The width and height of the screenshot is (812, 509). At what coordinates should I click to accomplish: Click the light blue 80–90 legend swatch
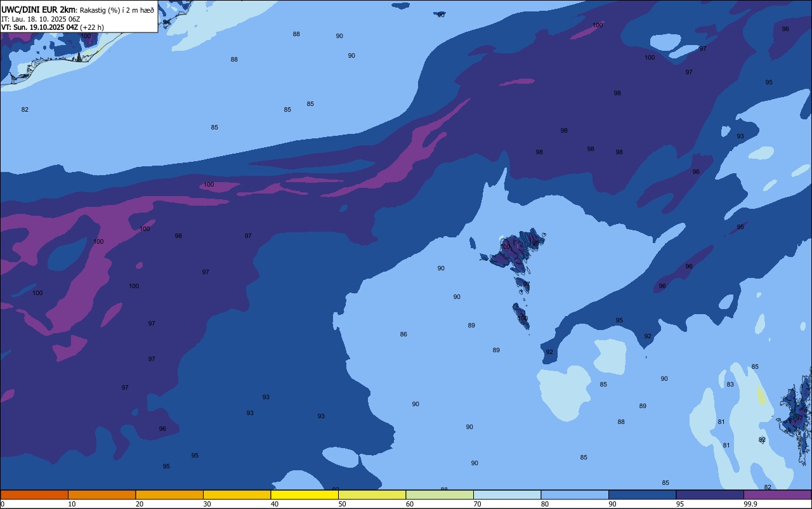(x=575, y=494)
